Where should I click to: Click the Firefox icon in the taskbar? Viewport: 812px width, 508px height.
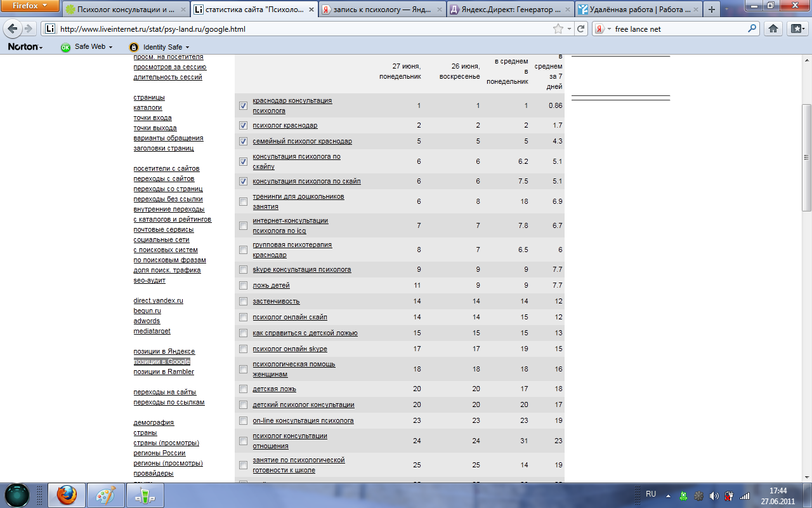pyautogui.click(x=67, y=495)
